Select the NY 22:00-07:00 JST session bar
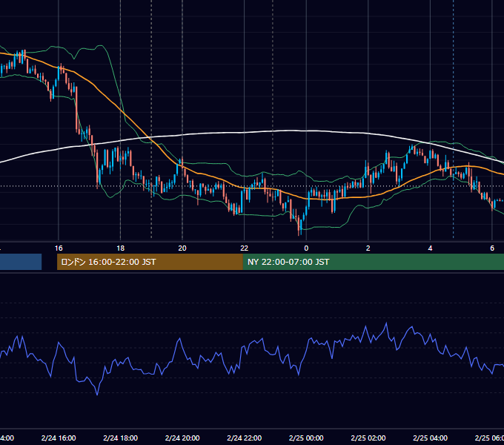This screenshot has height=445, width=504. click(x=373, y=262)
